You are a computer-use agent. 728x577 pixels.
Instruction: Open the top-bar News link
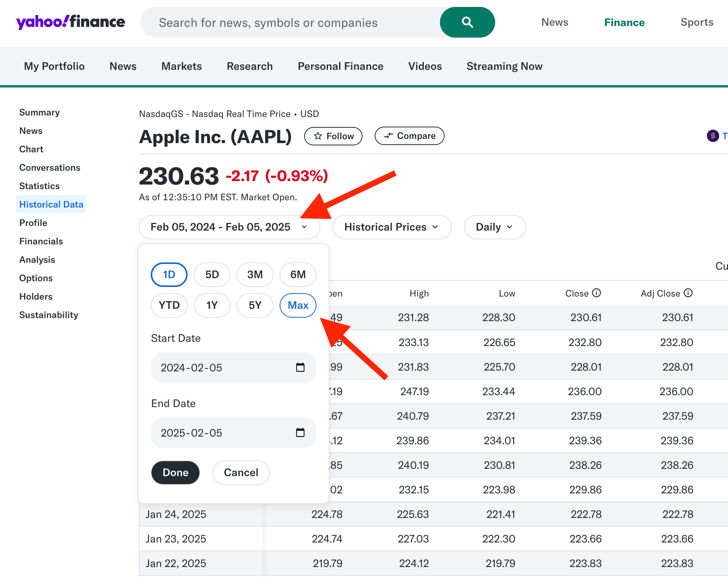tap(555, 22)
